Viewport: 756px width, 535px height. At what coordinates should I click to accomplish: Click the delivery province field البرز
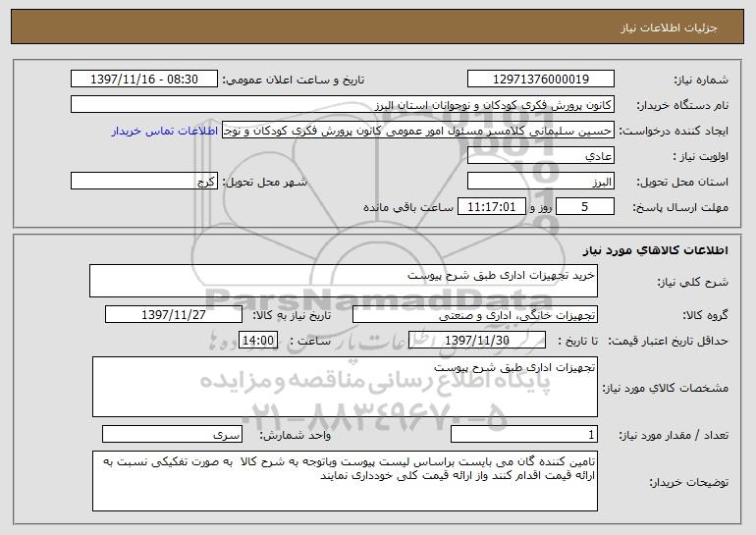[x=540, y=182]
